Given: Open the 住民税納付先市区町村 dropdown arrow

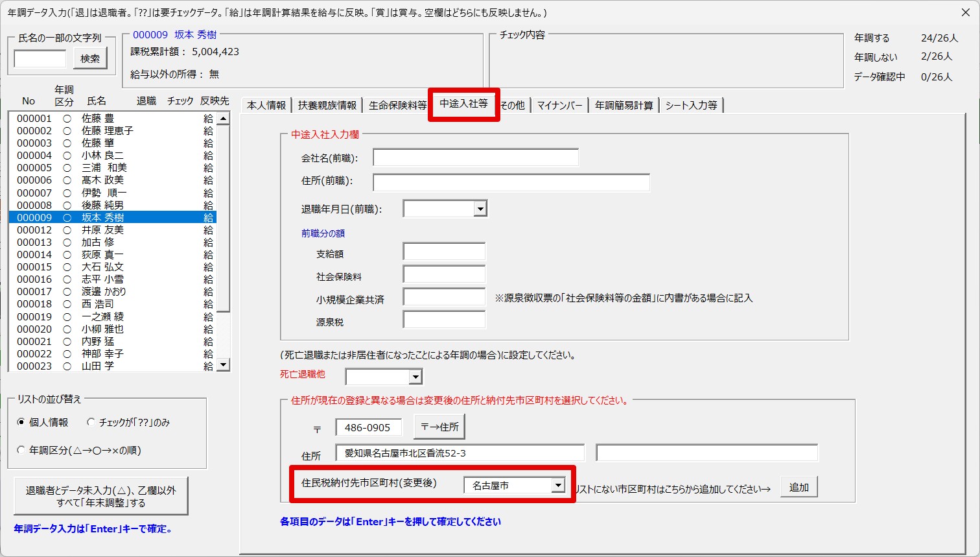Looking at the screenshot, I should tap(557, 485).
